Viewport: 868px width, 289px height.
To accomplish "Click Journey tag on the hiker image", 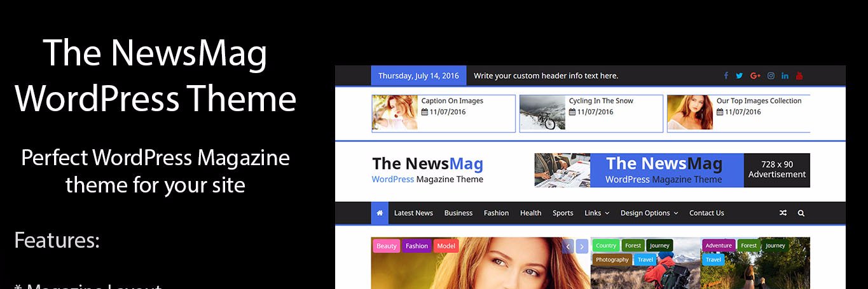I will (659, 245).
